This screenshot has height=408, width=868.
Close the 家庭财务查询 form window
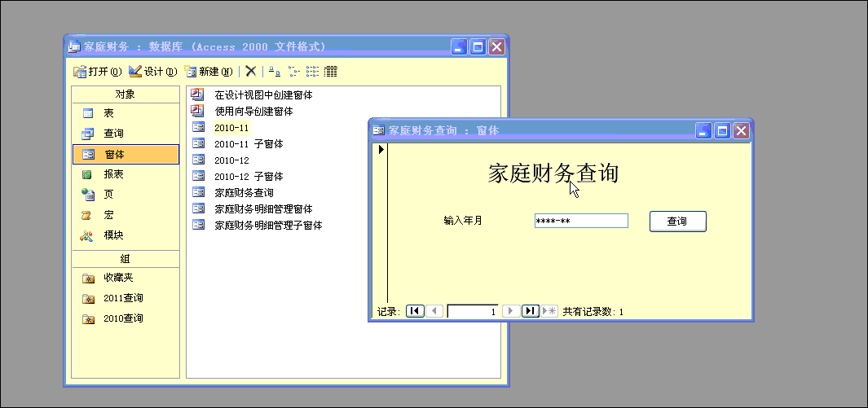pos(741,130)
